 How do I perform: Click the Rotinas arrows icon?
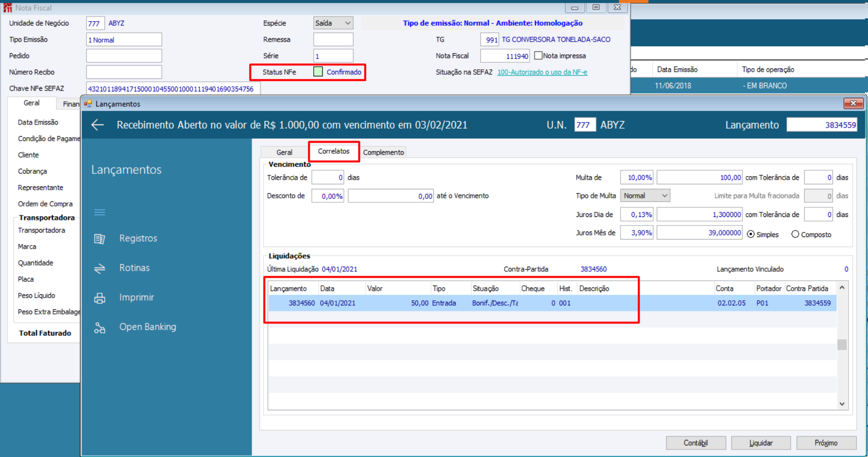tap(100, 268)
